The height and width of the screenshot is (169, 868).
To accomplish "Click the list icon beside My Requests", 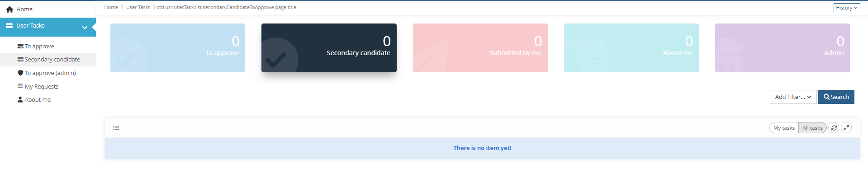I will [x=20, y=86].
